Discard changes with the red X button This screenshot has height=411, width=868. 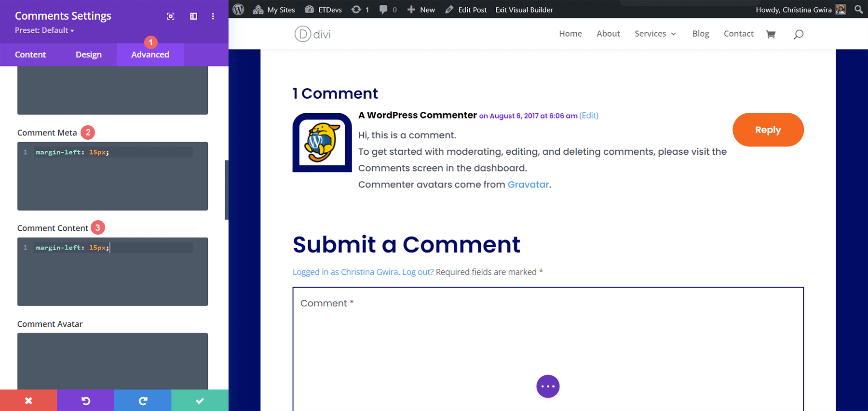[28, 400]
